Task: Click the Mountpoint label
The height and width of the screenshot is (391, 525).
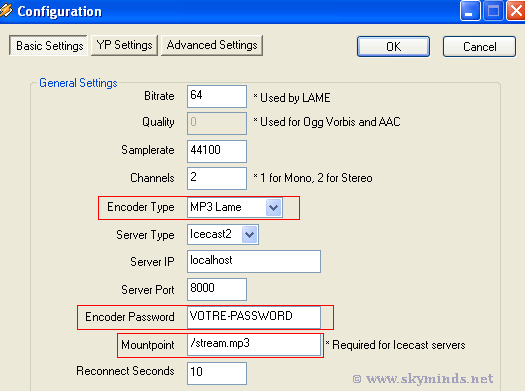Action: coord(148,345)
